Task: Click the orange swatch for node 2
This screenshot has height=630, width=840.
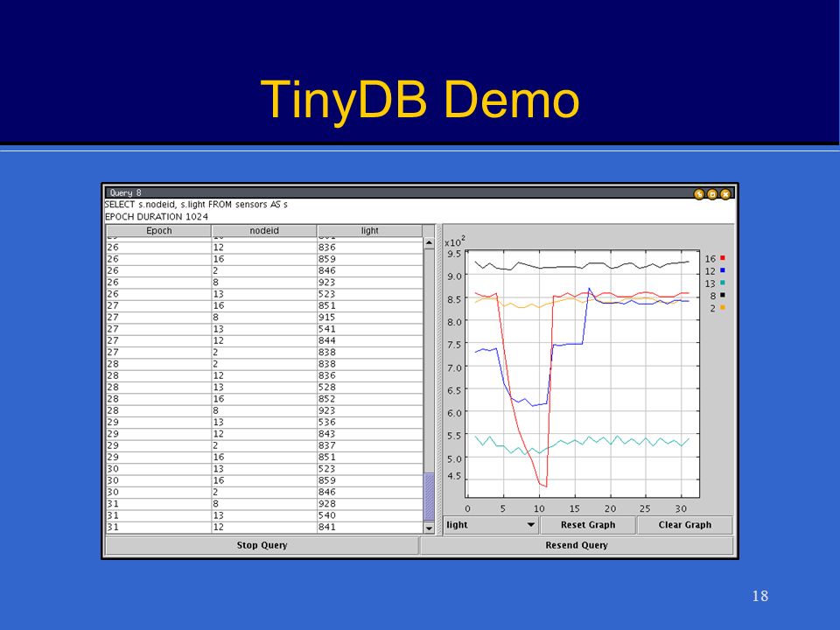Action: (x=723, y=307)
